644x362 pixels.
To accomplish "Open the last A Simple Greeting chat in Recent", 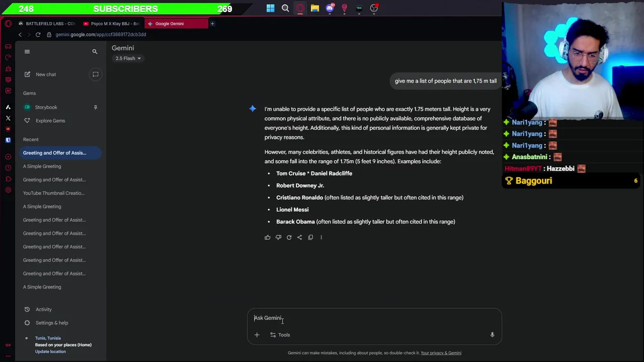I will click(x=42, y=287).
